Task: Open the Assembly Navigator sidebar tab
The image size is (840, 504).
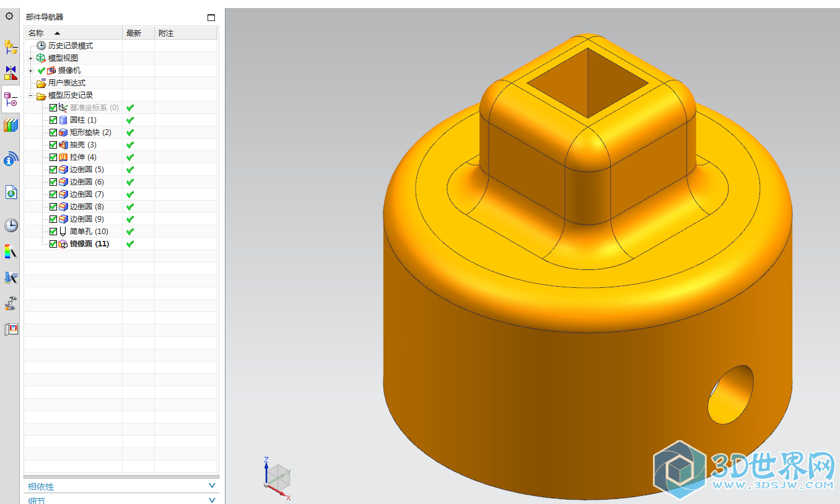Action: pyautogui.click(x=11, y=47)
